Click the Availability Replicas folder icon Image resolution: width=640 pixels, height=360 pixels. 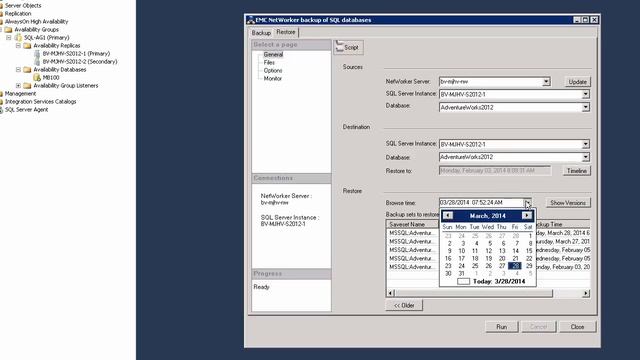(x=27, y=46)
